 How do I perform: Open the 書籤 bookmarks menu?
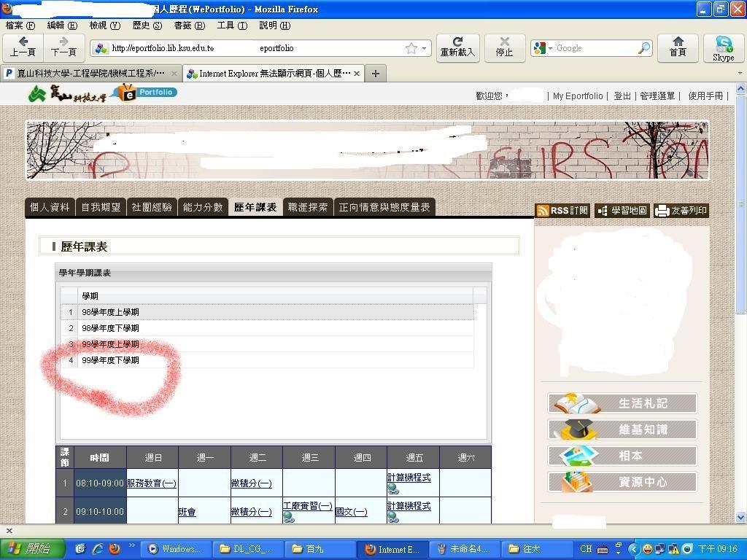pyautogui.click(x=188, y=26)
